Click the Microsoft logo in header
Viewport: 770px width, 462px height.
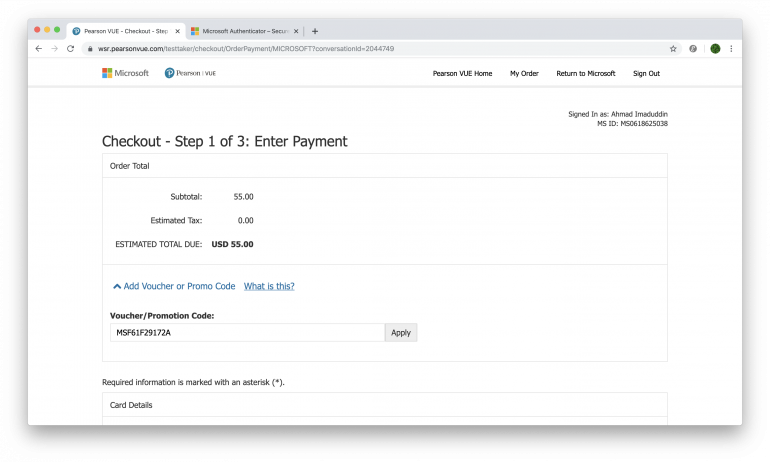point(125,73)
